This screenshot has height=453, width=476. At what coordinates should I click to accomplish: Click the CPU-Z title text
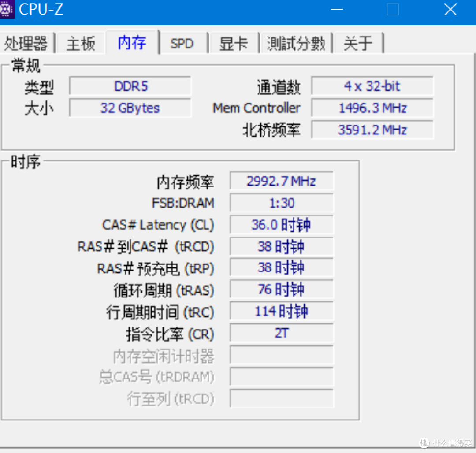tap(41, 9)
